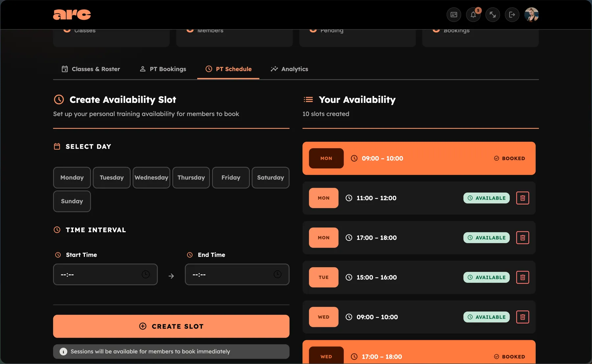Click the fullscreen expand arrows icon
The image size is (592, 364).
click(493, 14)
